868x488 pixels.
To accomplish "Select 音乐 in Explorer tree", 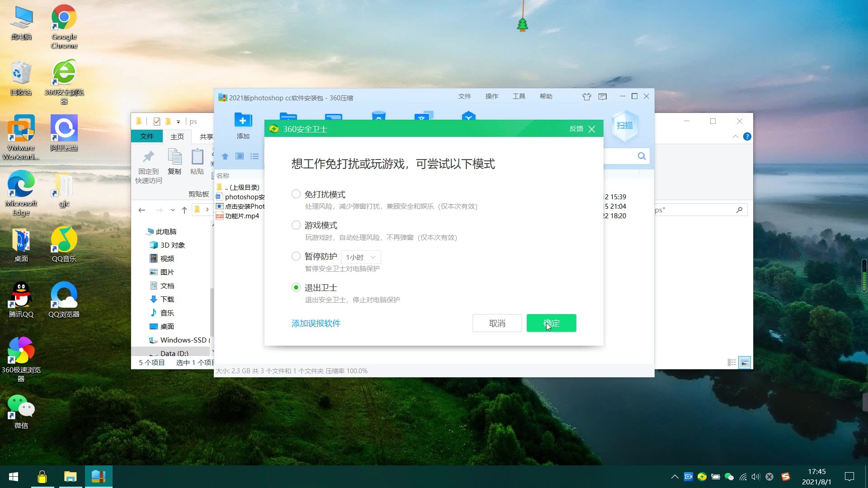I will 162,313.
